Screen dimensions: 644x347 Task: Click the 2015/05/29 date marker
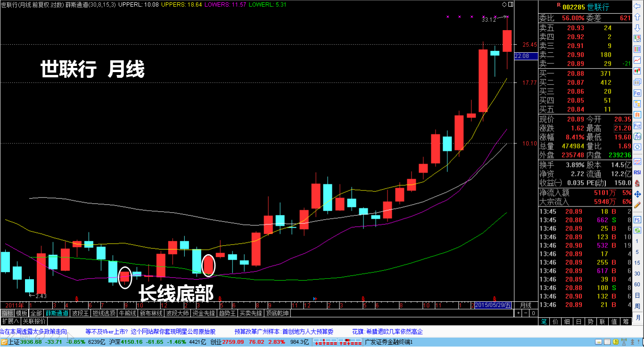pos(493,305)
